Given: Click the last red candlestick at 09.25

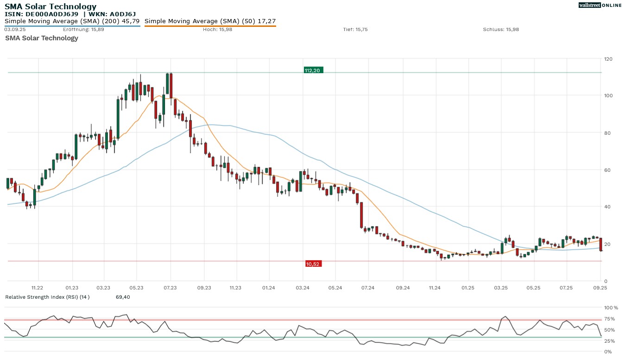Looking at the screenshot, I should click(601, 245).
